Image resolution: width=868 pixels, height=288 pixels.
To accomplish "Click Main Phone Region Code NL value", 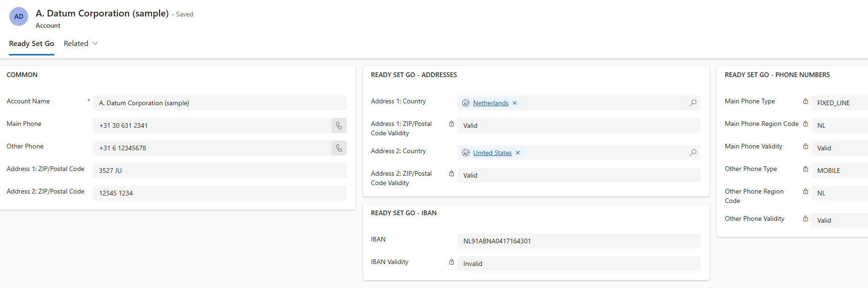I will click(x=839, y=125).
